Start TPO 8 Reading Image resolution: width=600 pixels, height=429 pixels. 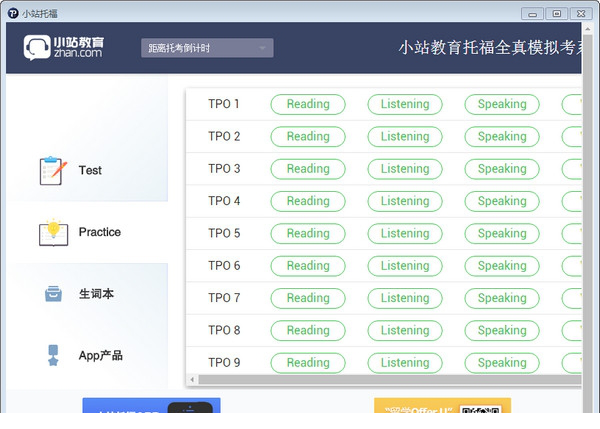tap(308, 331)
